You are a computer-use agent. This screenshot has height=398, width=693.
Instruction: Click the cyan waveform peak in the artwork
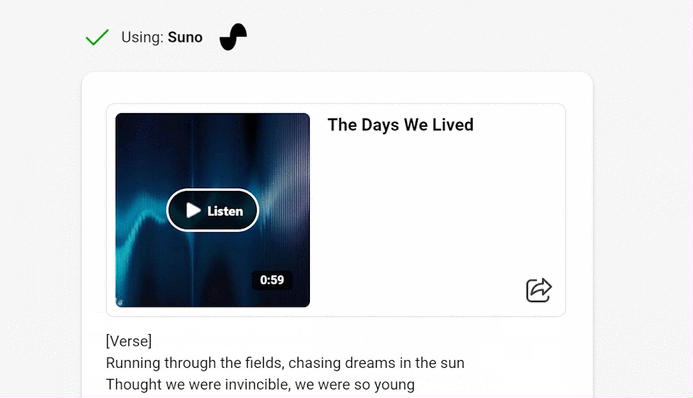[148, 215]
